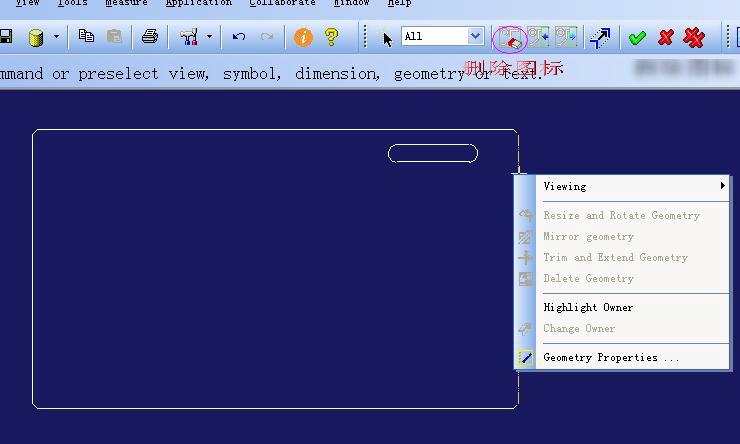Click the yellow question mark Help icon
The image size is (740, 444).
pos(331,37)
